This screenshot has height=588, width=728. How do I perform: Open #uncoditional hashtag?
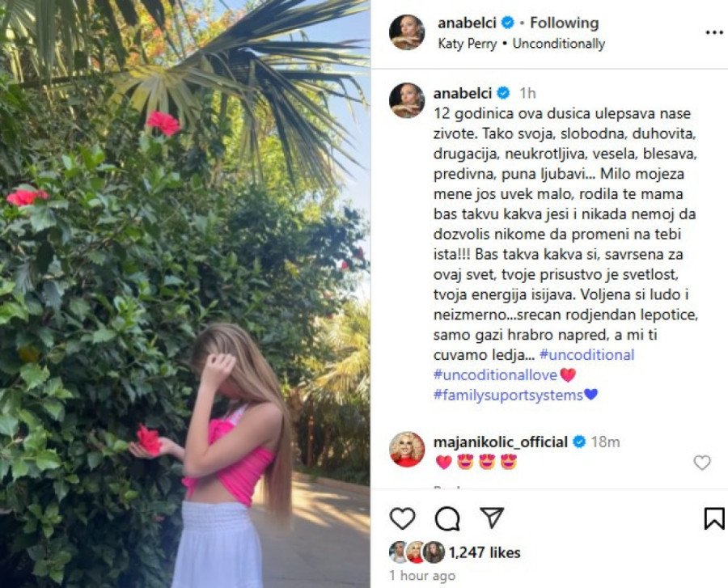click(x=587, y=354)
